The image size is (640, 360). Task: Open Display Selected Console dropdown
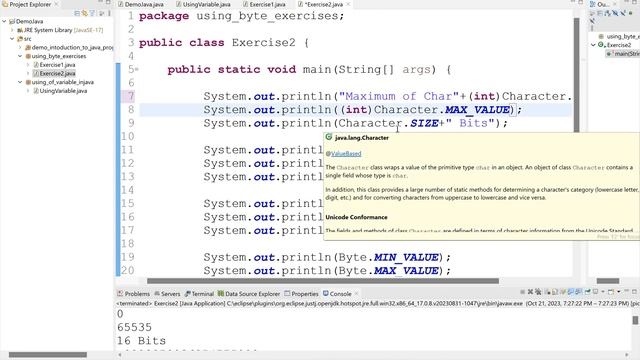pyautogui.click(x=603, y=292)
